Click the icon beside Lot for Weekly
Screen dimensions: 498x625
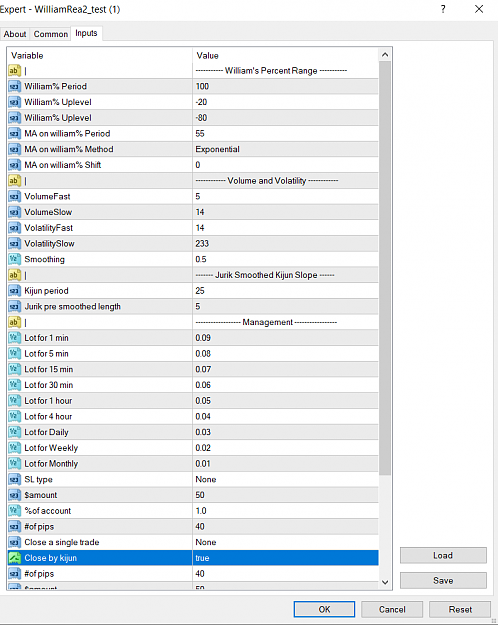(x=14, y=448)
